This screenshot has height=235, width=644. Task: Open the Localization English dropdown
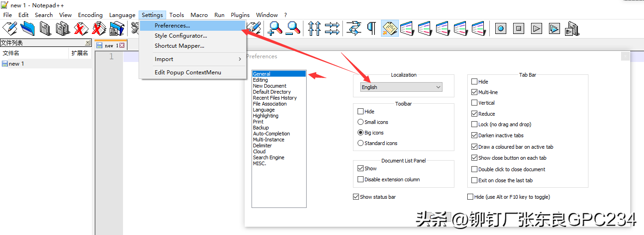click(x=401, y=87)
